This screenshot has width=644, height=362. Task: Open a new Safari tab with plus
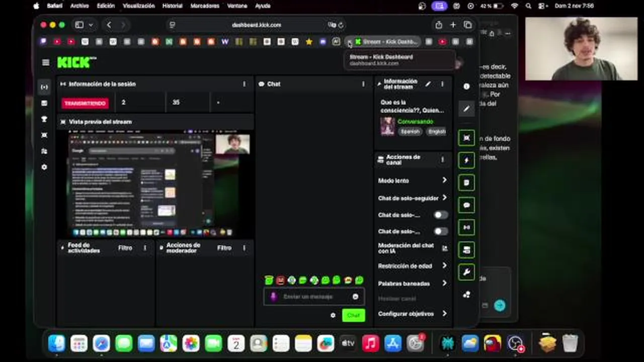coord(453,25)
